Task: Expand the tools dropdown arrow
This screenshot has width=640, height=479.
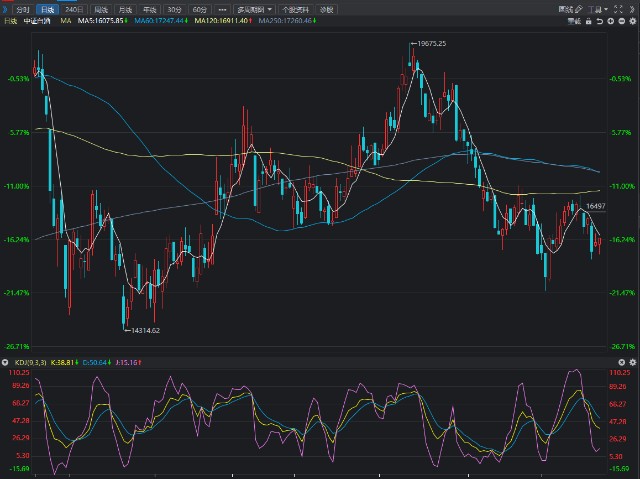Action: click(606, 9)
